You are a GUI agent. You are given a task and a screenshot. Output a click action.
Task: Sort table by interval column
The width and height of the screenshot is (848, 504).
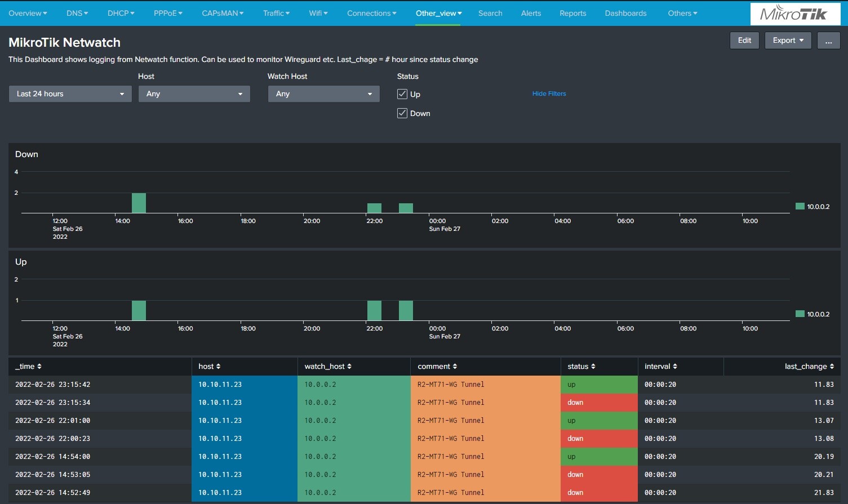click(661, 367)
